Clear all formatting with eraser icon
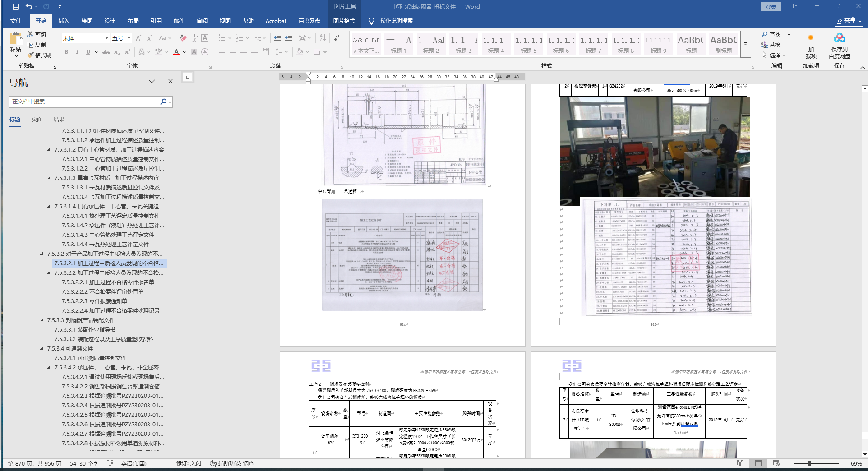The width and height of the screenshot is (868, 471). [x=183, y=38]
